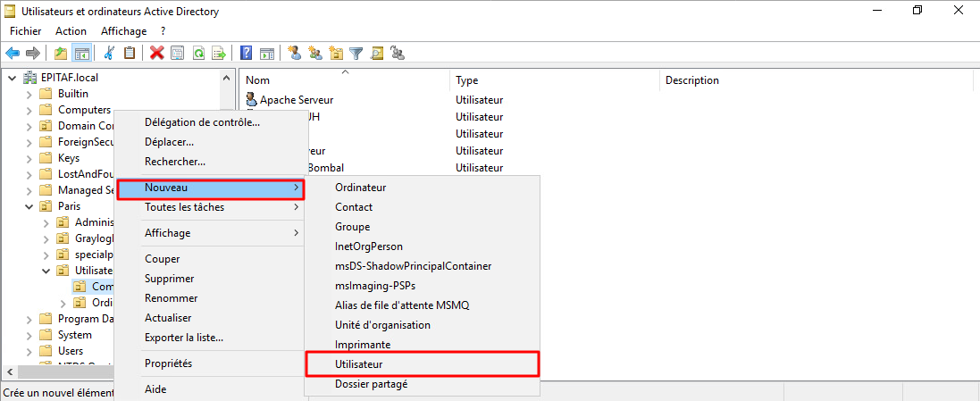
Task: Expand the Users container arrow
Action: tap(29, 351)
